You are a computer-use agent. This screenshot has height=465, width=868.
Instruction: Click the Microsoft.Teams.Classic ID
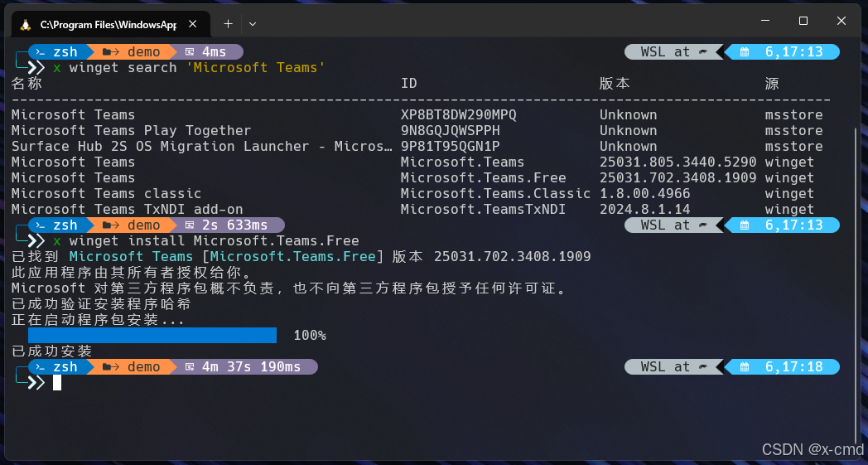point(495,193)
